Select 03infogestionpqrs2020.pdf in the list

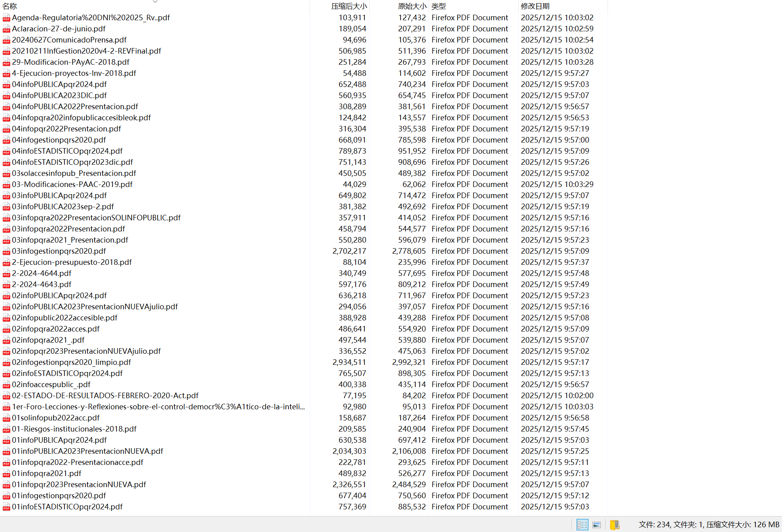point(59,251)
